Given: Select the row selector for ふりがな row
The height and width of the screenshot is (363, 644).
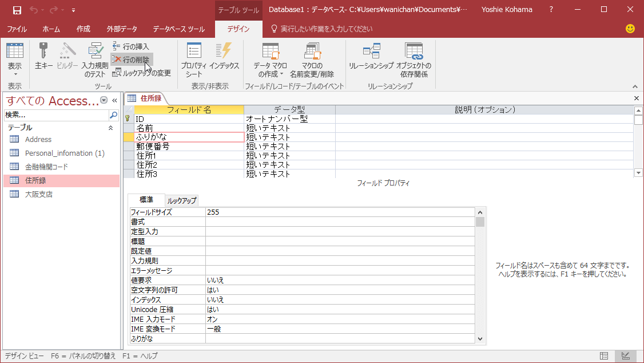Looking at the screenshot, I should 129,137.
